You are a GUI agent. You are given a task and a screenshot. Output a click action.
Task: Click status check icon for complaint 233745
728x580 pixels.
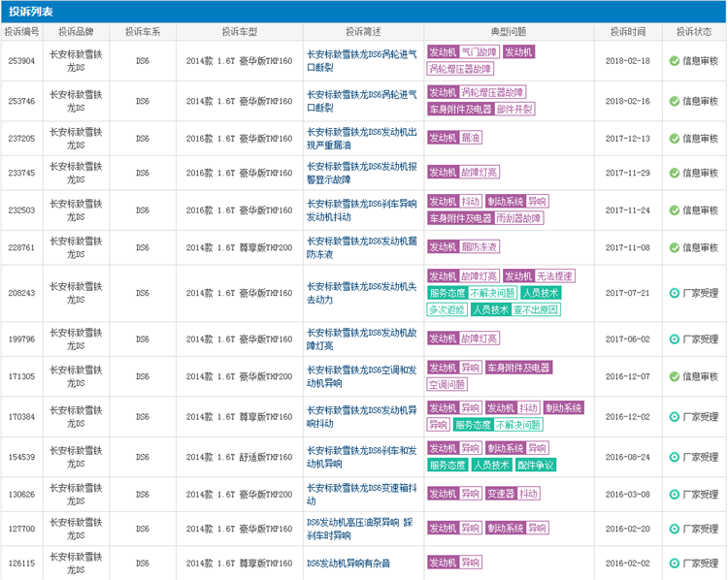(x=675, y=173)
